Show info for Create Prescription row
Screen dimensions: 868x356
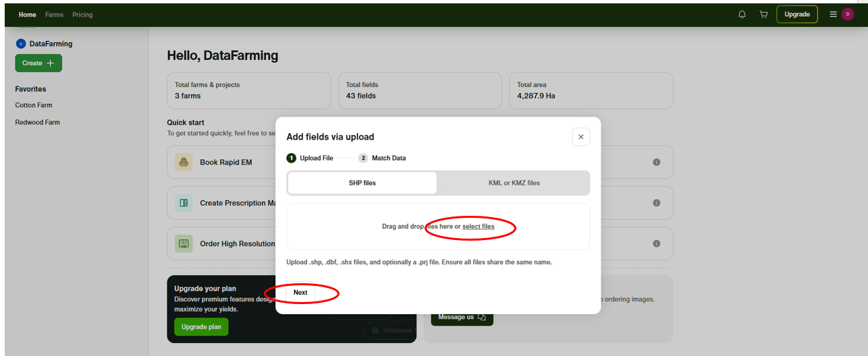pyautogui.click(x=657, y=203)
